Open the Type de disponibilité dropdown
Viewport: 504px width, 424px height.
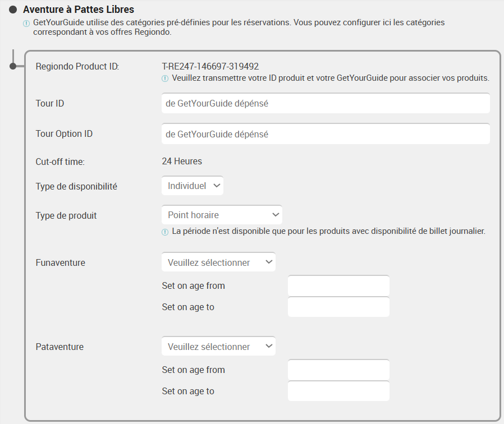192,186
